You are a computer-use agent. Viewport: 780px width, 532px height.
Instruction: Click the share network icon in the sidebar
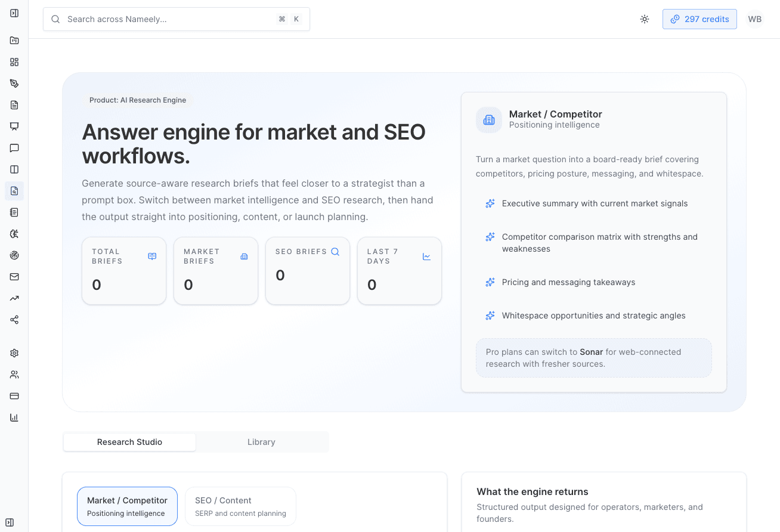tap(14, 319)
